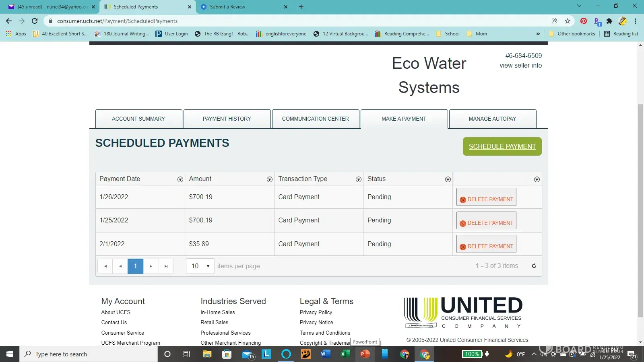Screen dimensions: 644x362
Task: Open the Pinterest extension
Action: tap(584, 21)
